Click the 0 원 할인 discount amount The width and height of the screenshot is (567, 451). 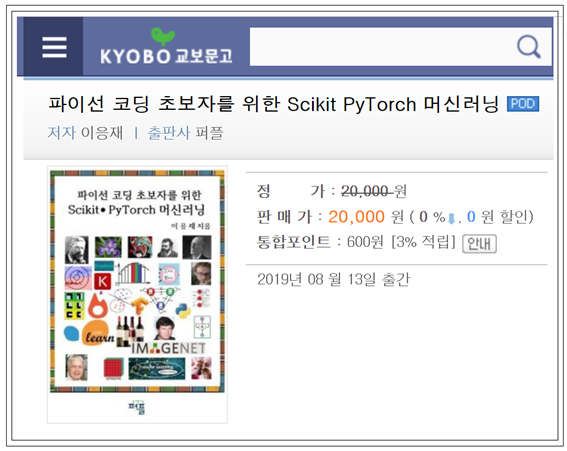pos(498,217)
